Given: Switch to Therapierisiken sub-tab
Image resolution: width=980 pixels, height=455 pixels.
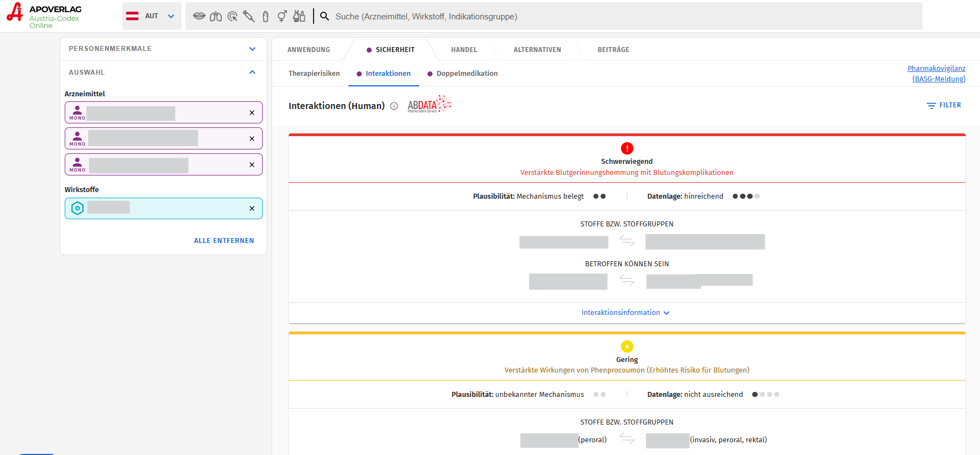Looking at the screenshot, I should click(314, 74).
